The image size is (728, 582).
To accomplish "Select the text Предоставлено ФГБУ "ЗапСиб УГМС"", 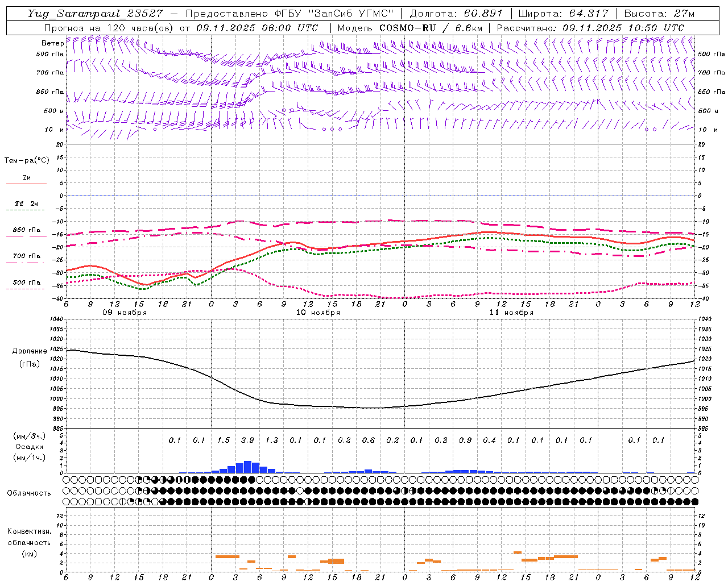I will pos(289,14).
